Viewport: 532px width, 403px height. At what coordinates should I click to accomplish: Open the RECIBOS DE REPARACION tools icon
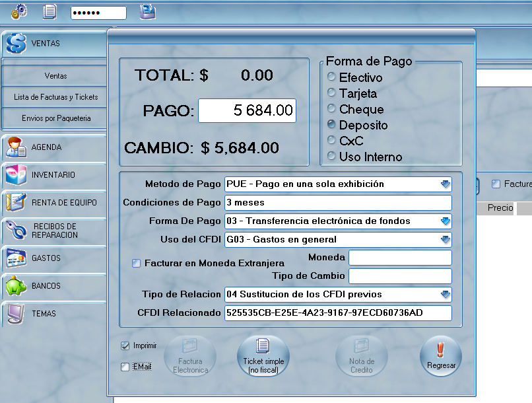(x=16, y=230)
